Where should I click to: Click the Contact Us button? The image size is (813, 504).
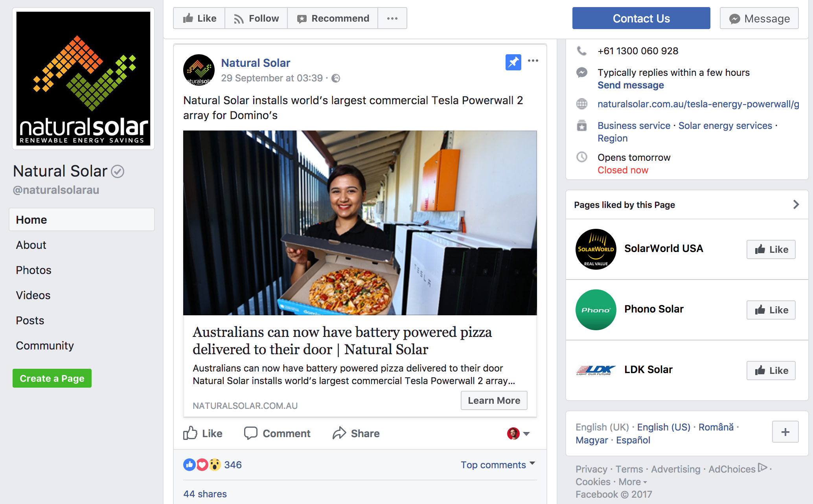tap(641, 18)
